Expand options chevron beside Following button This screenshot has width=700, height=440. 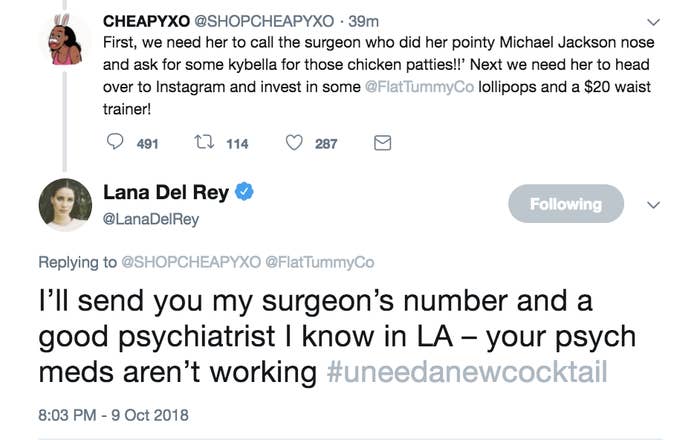655,204
